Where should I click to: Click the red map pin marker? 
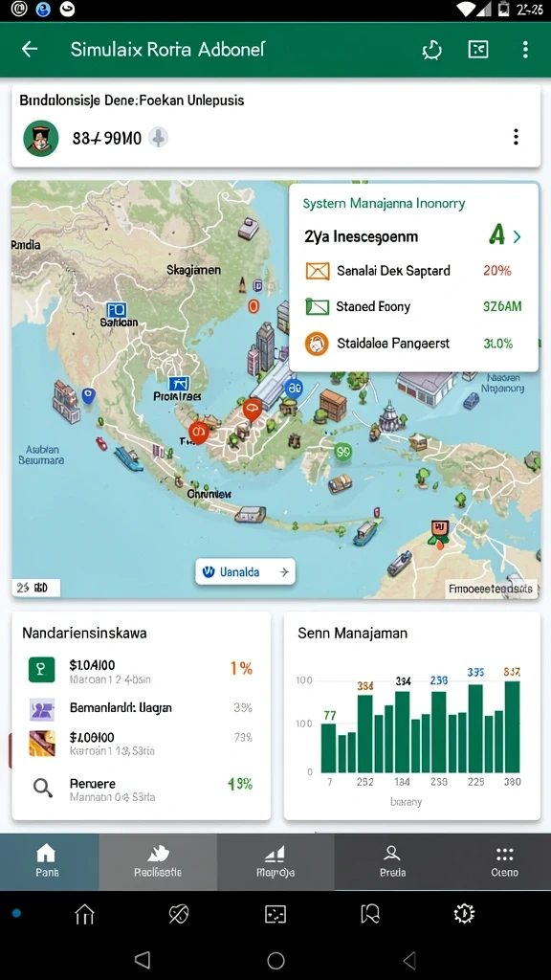point(252,411)
